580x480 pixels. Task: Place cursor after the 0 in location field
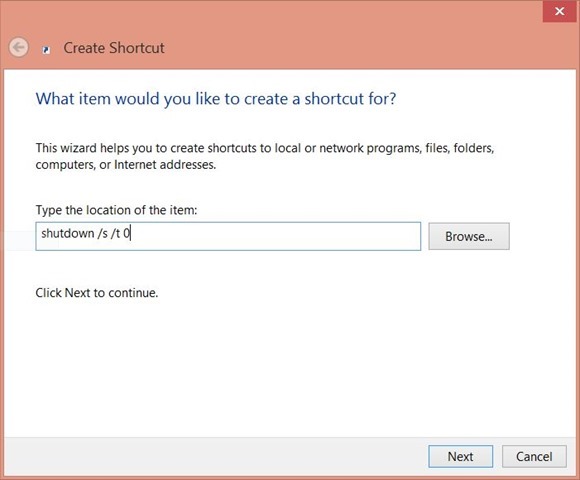tap(130, 233)
